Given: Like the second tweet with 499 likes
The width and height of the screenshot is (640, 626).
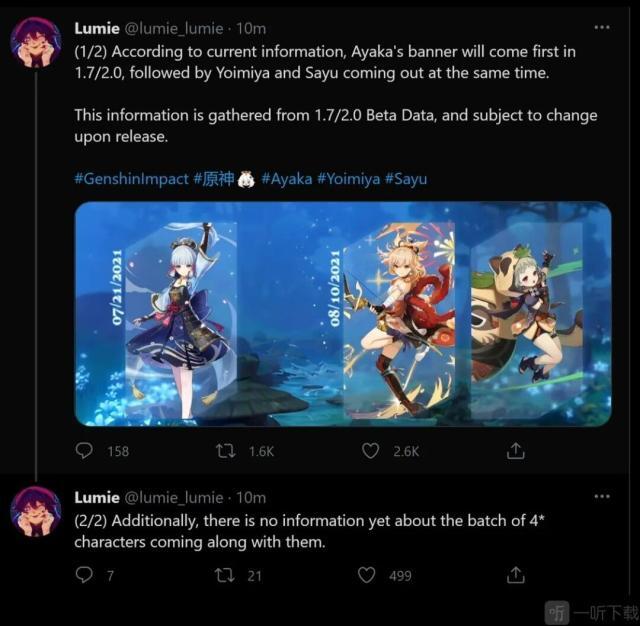Looking at the screenshot, I should [x=366, y=575].
